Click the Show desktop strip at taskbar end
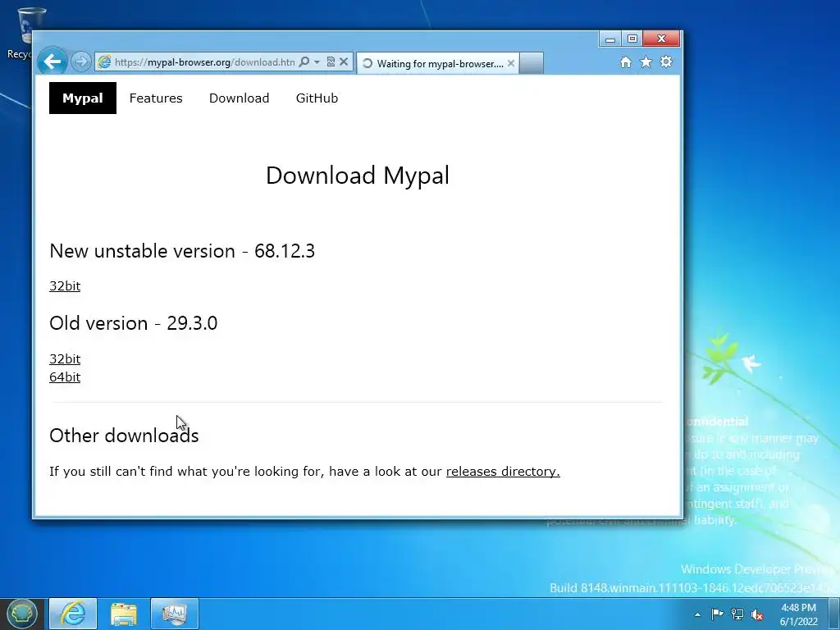The image size is (840, 630). 834,614
